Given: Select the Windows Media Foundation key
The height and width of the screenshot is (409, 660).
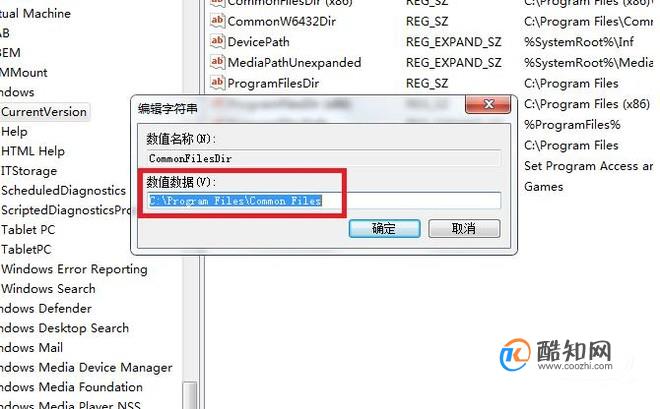Looking at the screenshot, I should [71, 387].
